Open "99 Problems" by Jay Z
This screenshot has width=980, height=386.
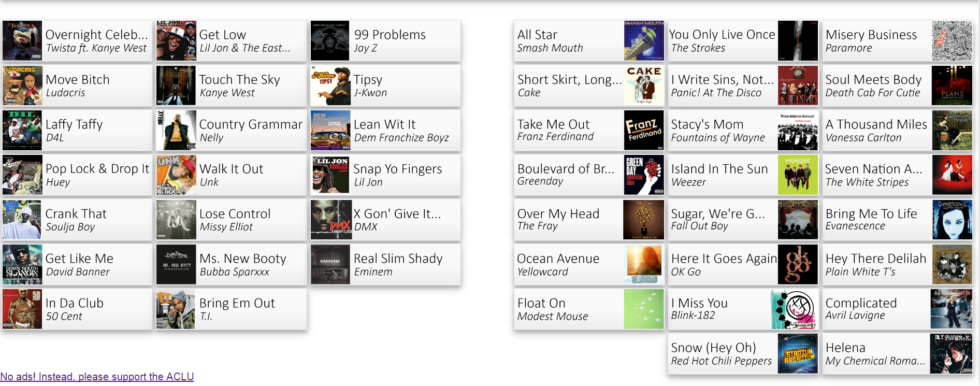(385, 40)
